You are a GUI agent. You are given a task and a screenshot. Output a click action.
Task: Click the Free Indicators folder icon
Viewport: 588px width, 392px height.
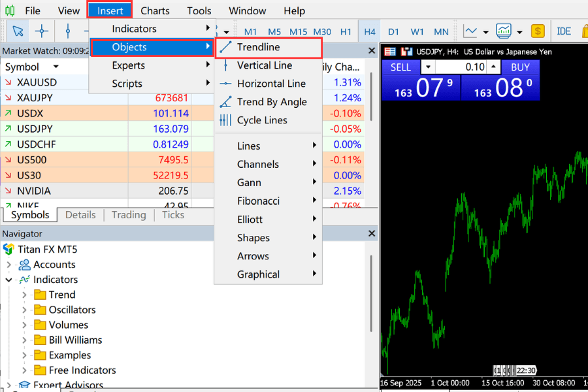coord(40,370)
